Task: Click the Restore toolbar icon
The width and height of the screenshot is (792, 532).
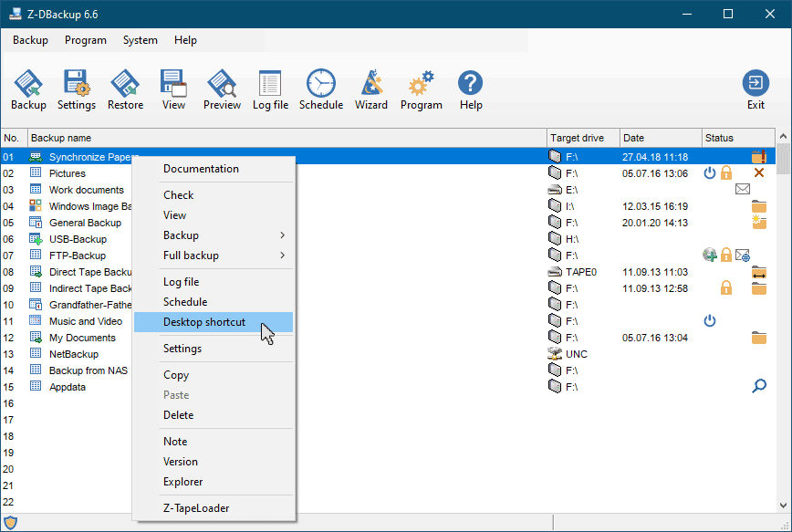Action: [x=125, y=89]
